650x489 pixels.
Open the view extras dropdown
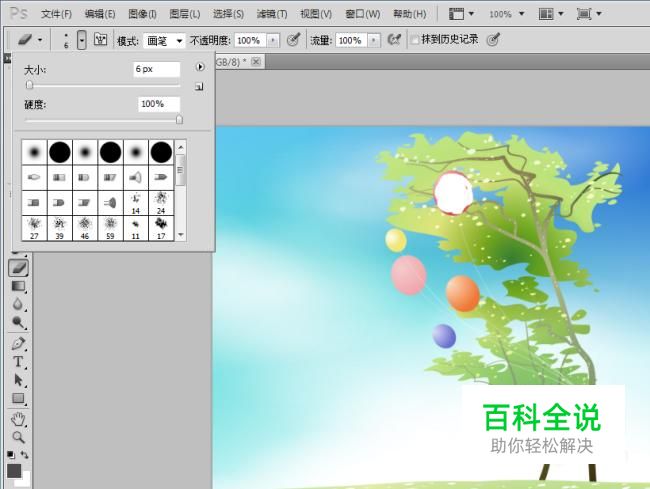(x=461, y=14)
